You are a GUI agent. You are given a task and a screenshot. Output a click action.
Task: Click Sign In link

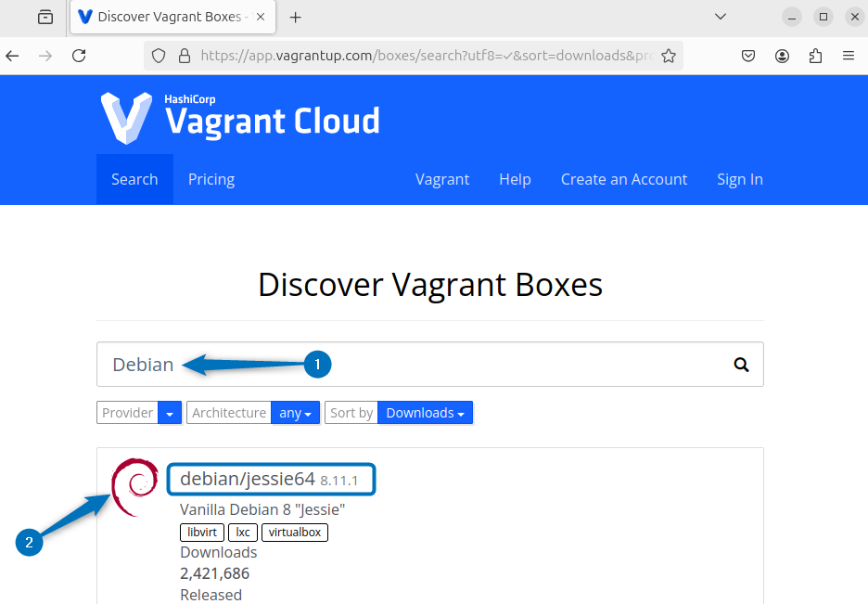point(739,179)
